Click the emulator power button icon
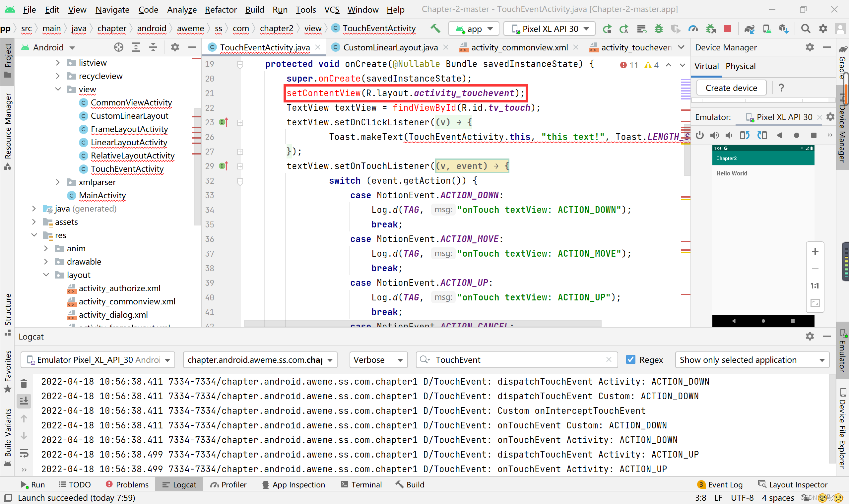Screen dimensions: 849x504 [699, 136]
